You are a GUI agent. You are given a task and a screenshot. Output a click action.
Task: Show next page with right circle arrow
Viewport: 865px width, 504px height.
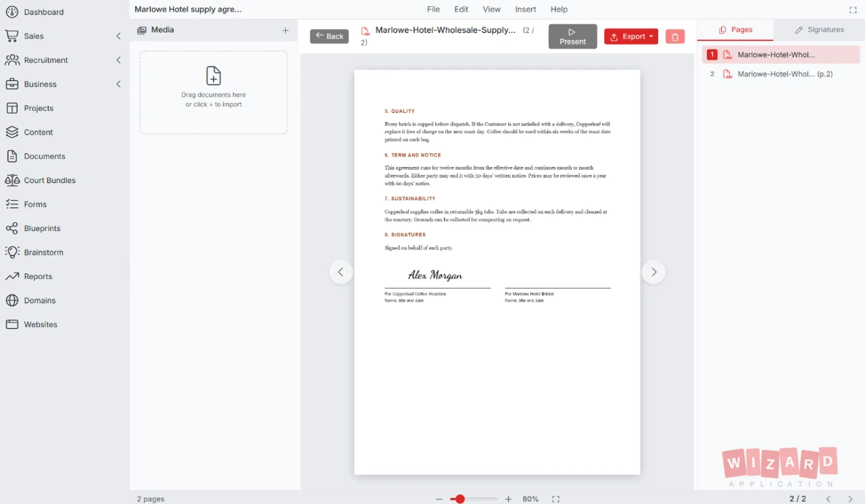[653, 272]
